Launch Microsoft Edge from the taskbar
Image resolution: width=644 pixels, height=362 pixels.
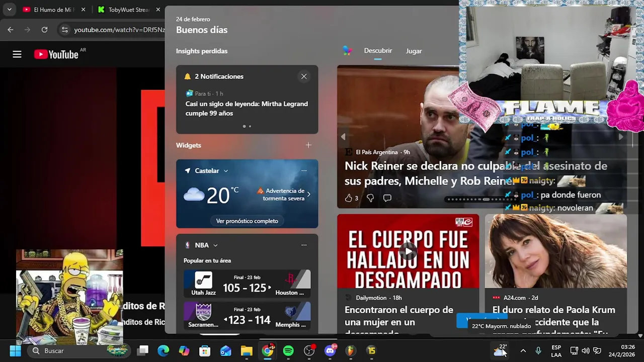pyautogui.click(x=164, y=350)
